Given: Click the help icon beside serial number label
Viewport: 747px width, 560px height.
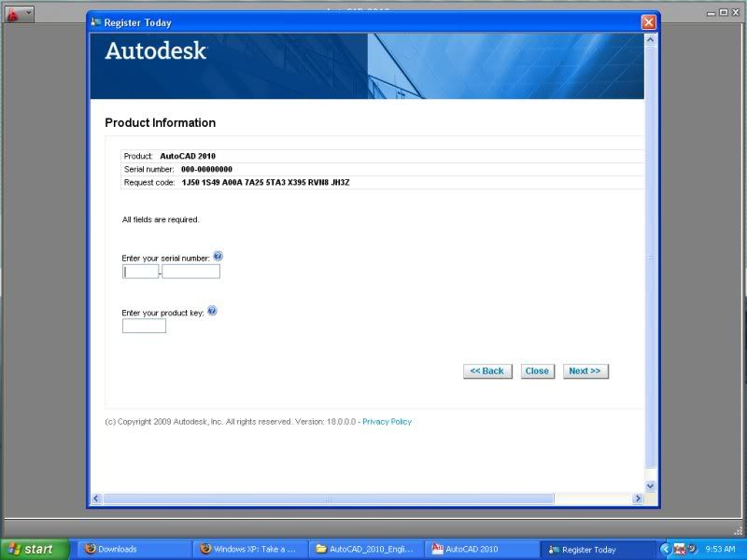Looking at the screenshot, I should pos(218,256).
